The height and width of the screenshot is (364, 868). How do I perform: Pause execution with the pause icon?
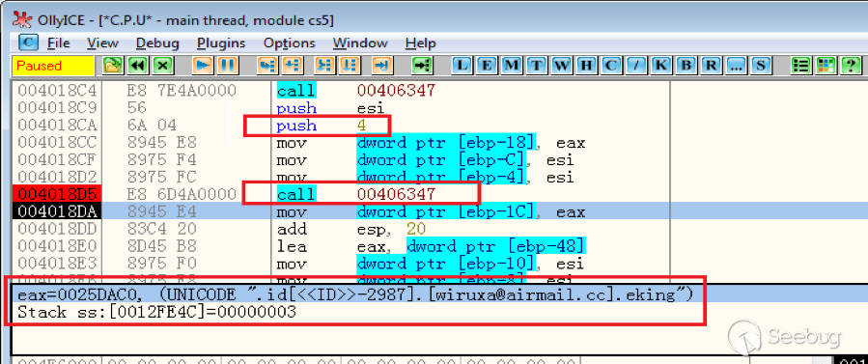click(228, 66)
